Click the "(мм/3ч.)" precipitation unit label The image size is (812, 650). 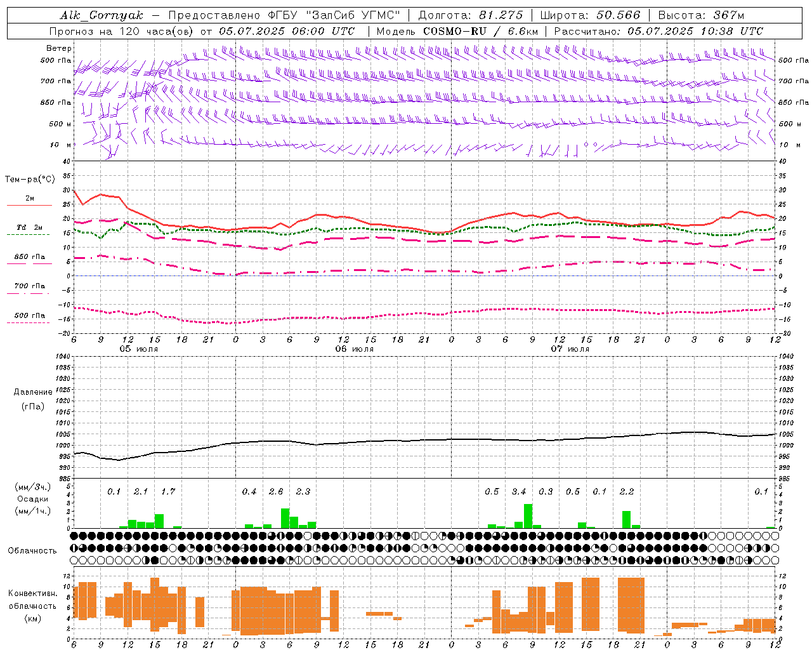33,487
